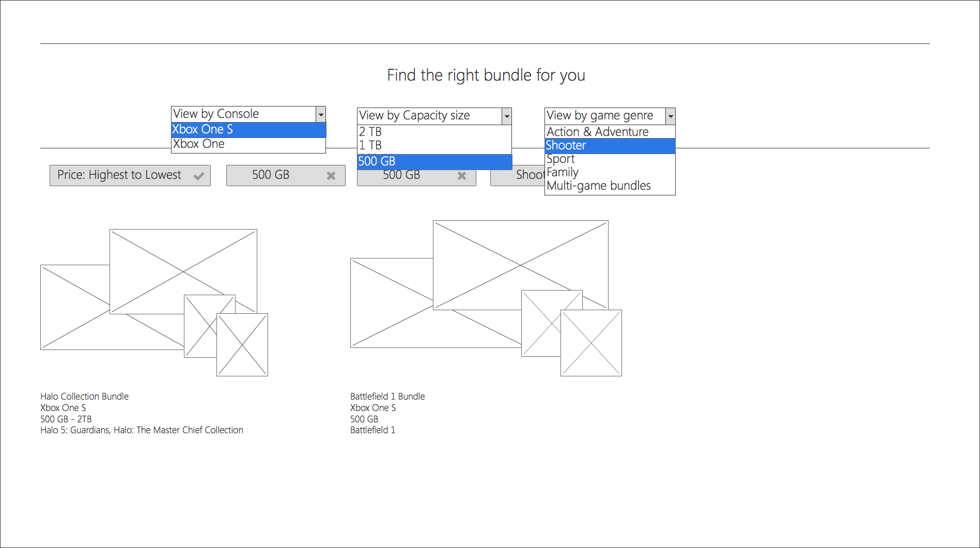
Task: Click 'Battlefield 1' game text line
Action: [x=372, y=430]
